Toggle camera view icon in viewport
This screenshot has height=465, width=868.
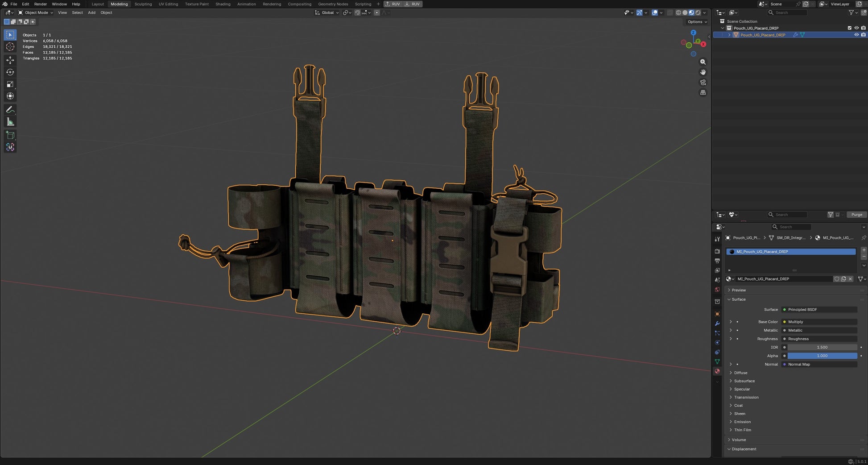click(703, 83)
